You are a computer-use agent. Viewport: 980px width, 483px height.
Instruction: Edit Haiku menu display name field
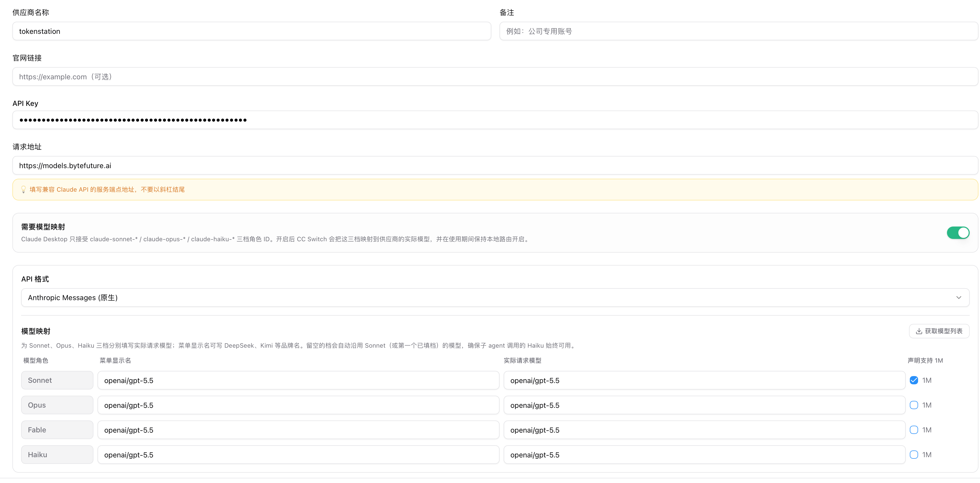click(x=298, y=454)
